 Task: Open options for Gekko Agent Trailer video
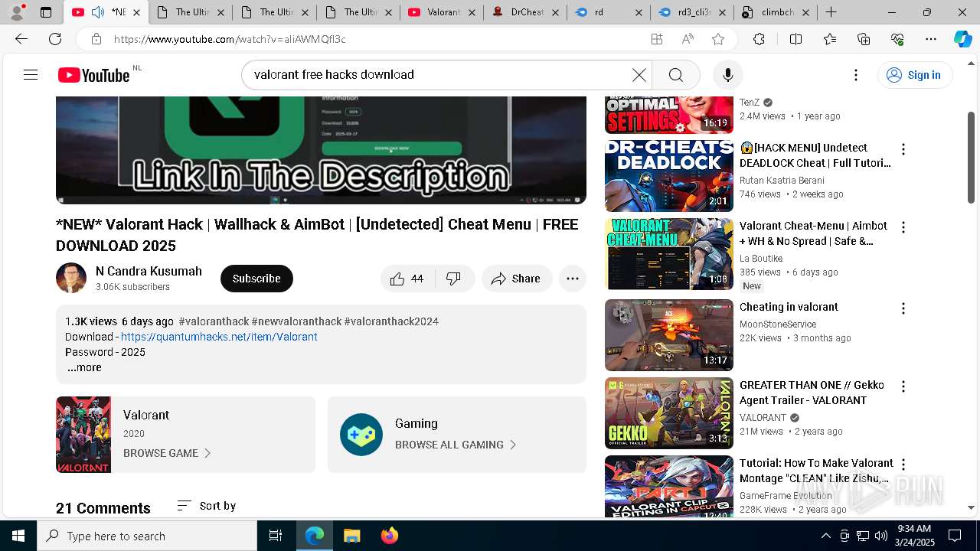903,386
